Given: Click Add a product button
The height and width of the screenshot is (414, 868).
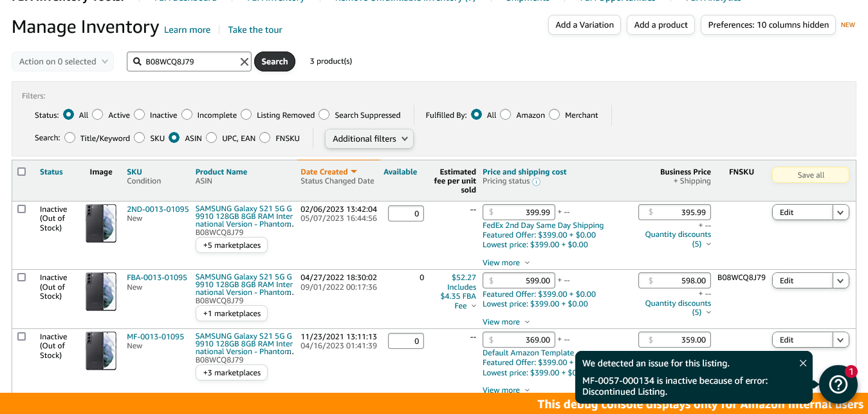Looking at the screenshot, I should click(x=661, y=25).
